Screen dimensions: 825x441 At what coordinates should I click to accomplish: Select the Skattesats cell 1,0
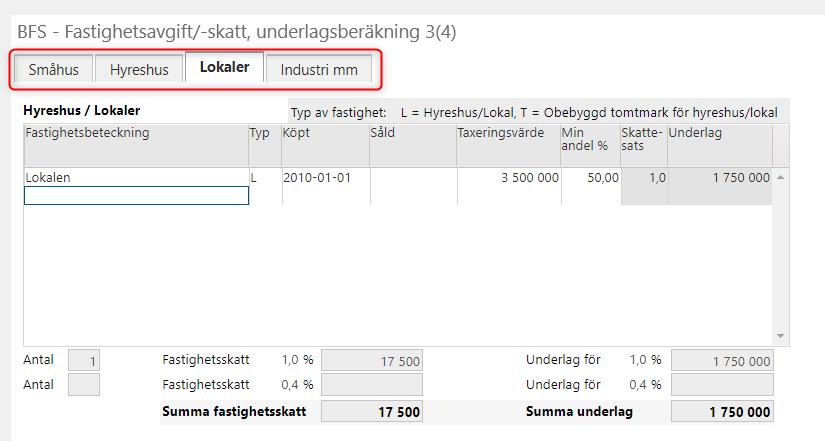click(x=645, y=177)
